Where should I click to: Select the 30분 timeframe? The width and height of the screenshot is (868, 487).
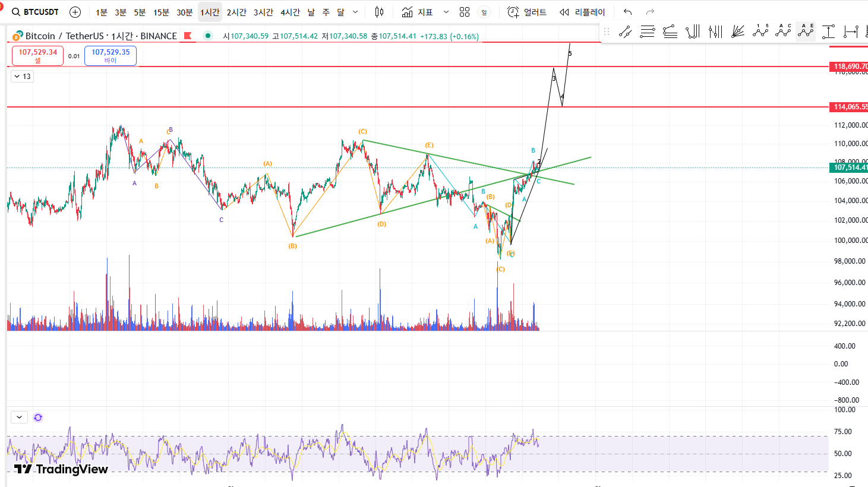pyautogui.click(x=184, y=12)
